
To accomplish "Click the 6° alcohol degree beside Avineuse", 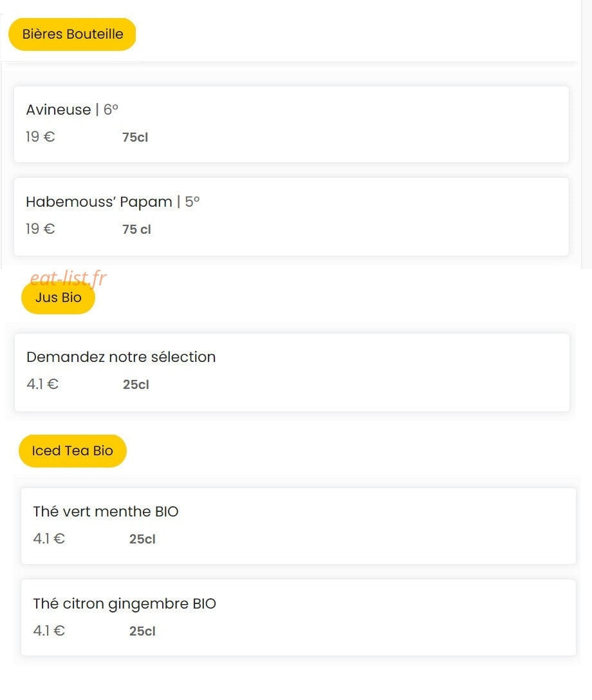I will point(111,109).
